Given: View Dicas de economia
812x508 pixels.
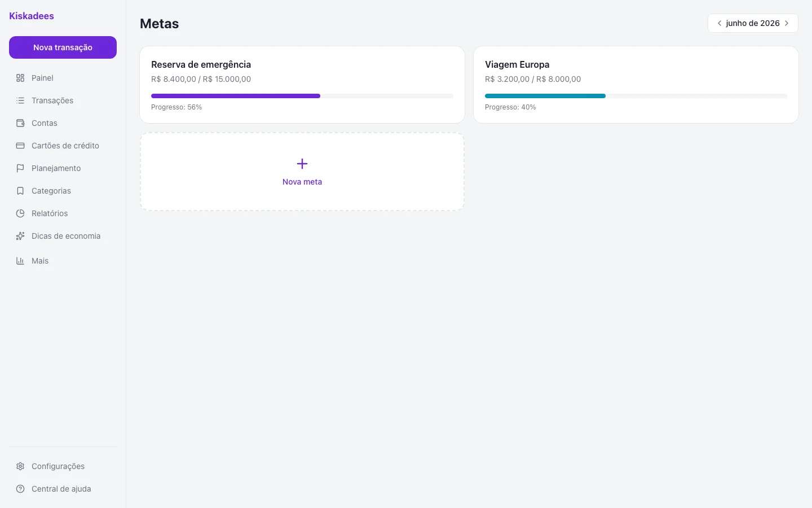Looking at the screenshot, I should [x=63, y=236].
